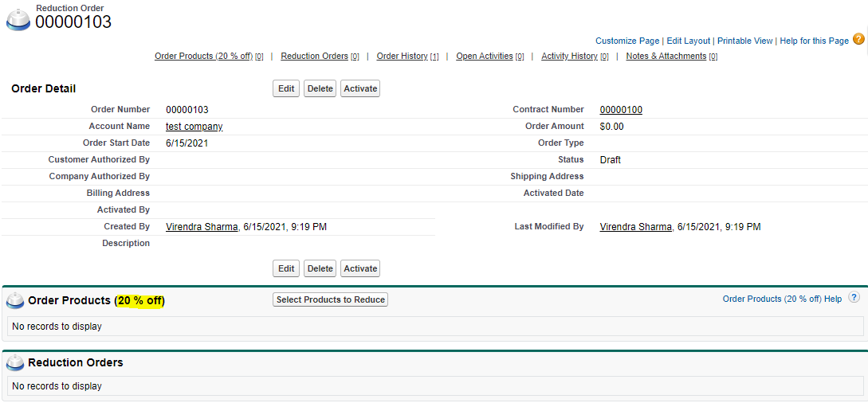
Task: Open Printable View link
Action: [x=744, y=41]
